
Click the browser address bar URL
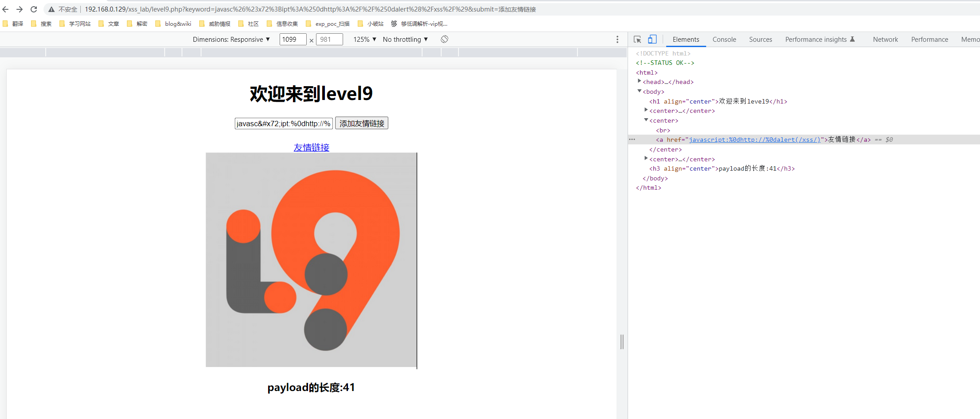tap(310, 9)
